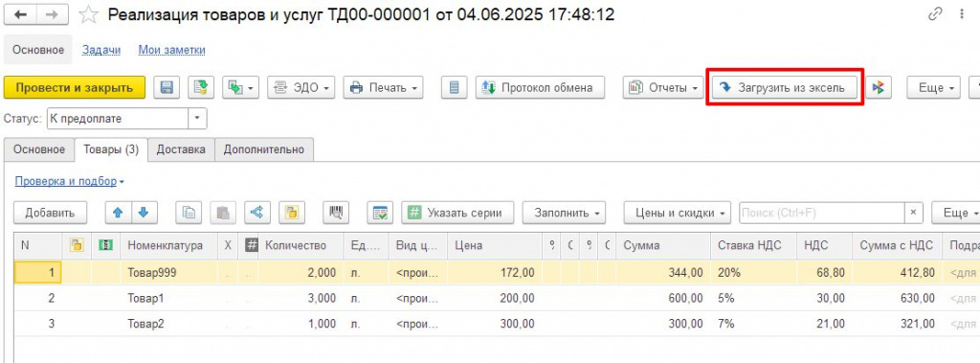The width and height of the screenshot is (980, 363).
Task: Click the paste rows clipboard icon
Action: coord(222,213)
